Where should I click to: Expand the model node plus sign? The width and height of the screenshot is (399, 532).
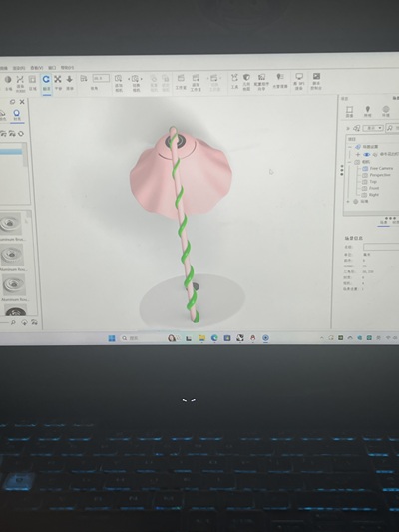pyautogui.click(x=358, y=154)
